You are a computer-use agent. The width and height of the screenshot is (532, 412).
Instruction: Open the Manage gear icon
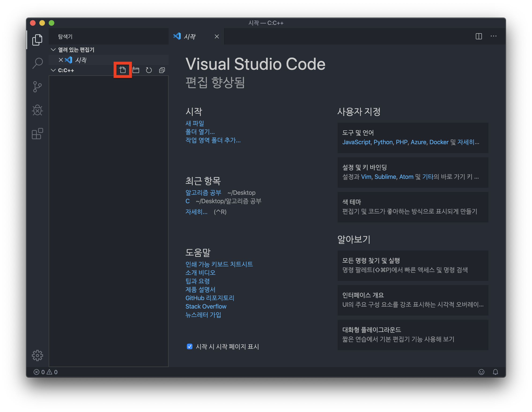37,355
